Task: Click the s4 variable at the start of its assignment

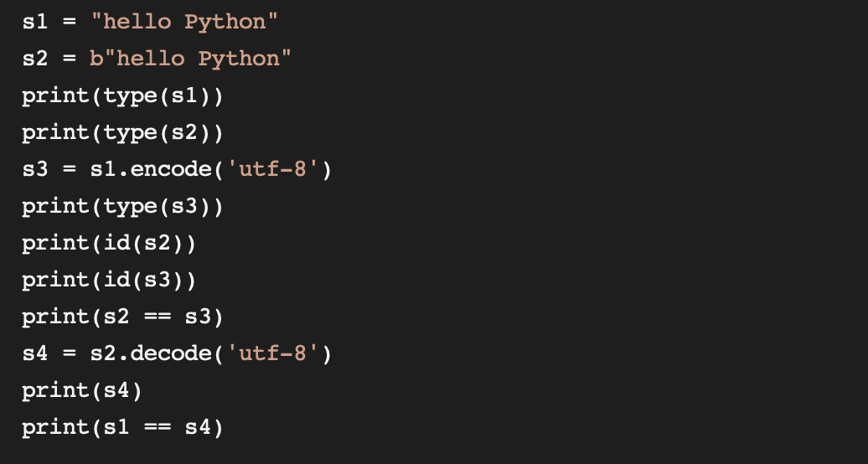Action: (35, 353)
